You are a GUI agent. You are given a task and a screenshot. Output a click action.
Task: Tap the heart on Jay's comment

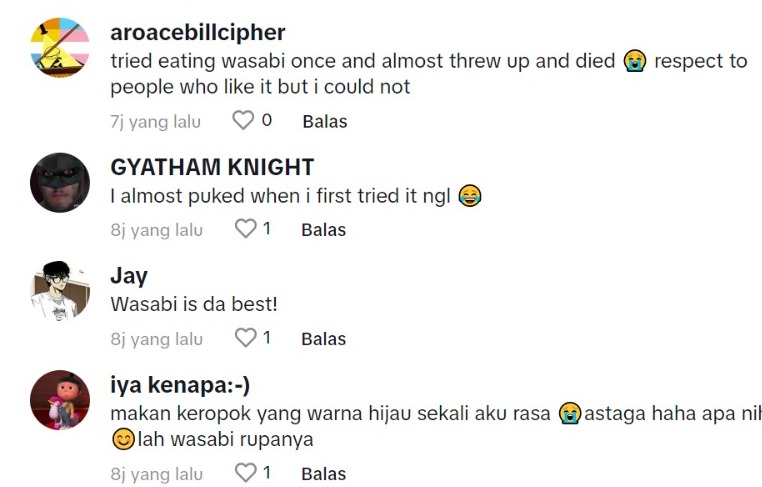(246, 338)
